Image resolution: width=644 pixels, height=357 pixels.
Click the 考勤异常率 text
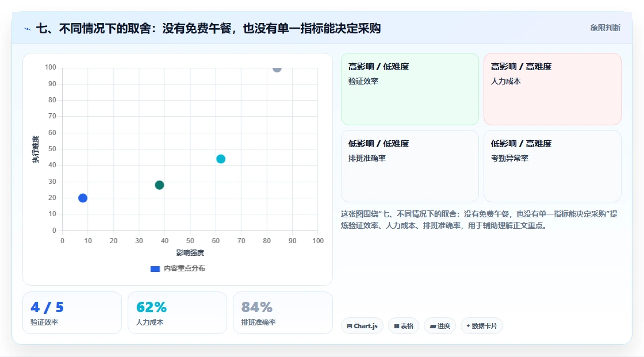click(x=509, y=158)
